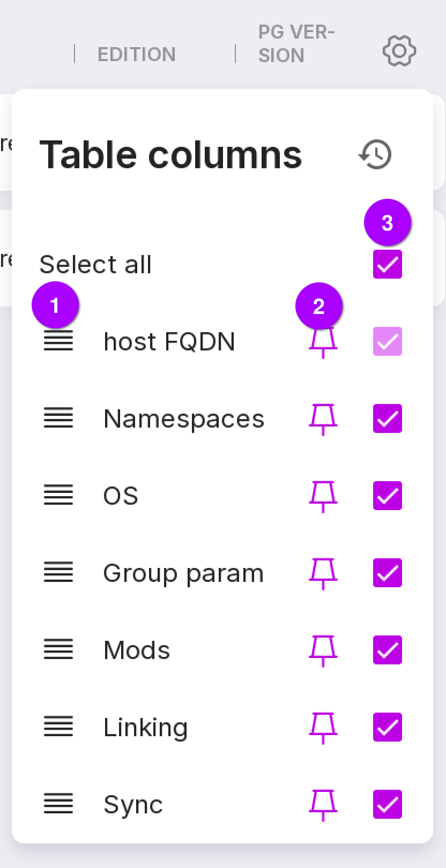The width and height of the screenshot is (446, 868).
Task: Disable the Sync column checkbox
Action: 388,804
